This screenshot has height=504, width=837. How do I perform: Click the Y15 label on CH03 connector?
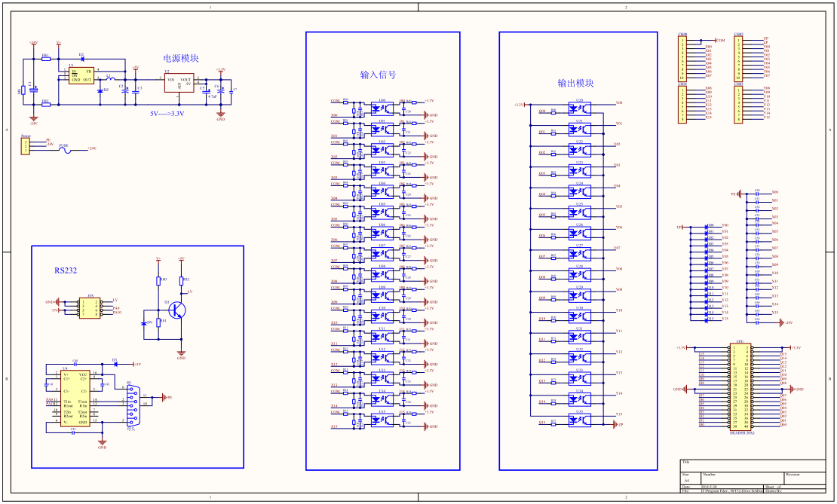click(x=767, y=118)
